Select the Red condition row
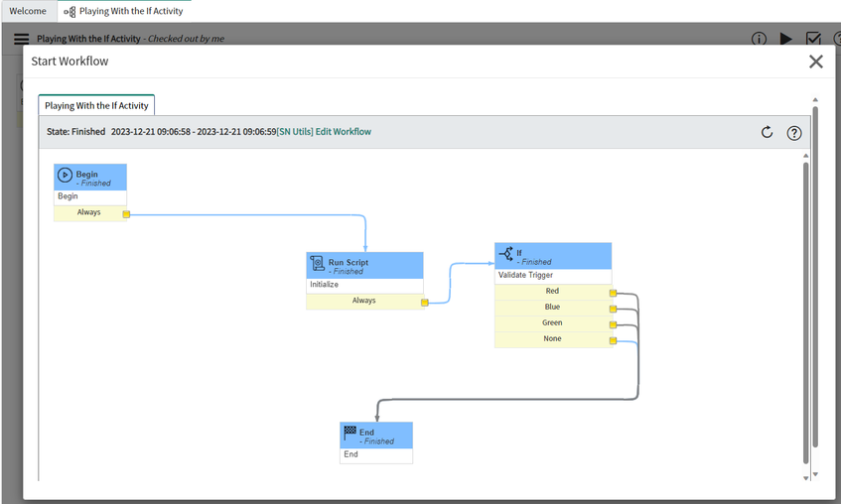 [552, 291]
